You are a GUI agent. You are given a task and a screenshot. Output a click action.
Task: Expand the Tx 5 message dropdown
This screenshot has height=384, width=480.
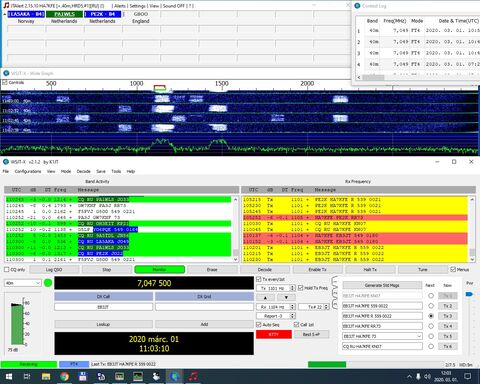[x=419, y=336]
